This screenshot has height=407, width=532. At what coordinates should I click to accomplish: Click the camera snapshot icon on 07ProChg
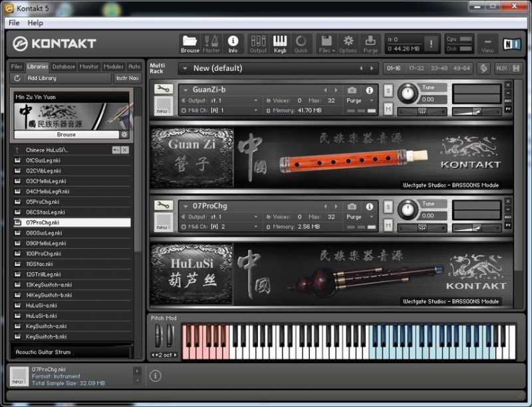352,206
